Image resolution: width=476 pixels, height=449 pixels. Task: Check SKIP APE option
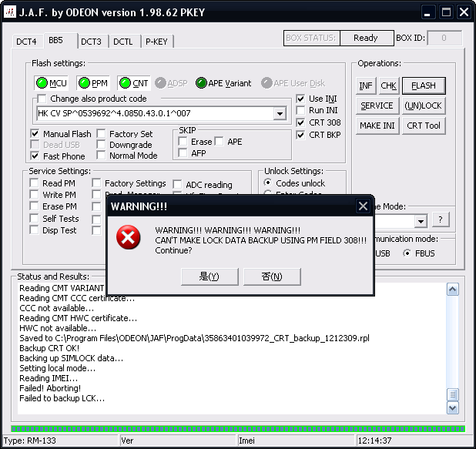click(220, 142)
